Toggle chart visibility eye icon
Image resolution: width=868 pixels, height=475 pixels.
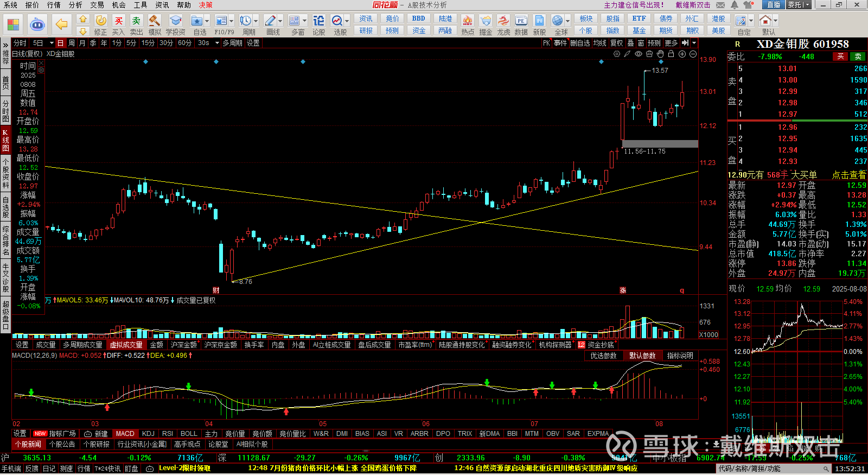[639, 54]
